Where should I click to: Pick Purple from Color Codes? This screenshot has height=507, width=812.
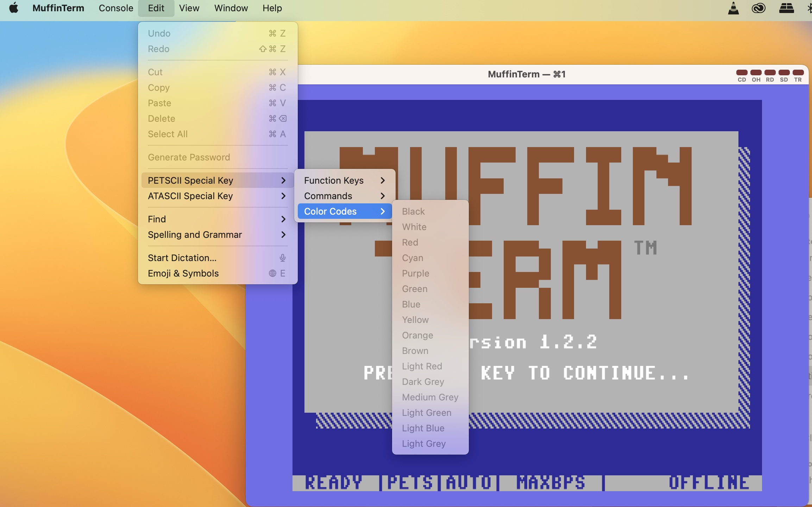(430, 273)
